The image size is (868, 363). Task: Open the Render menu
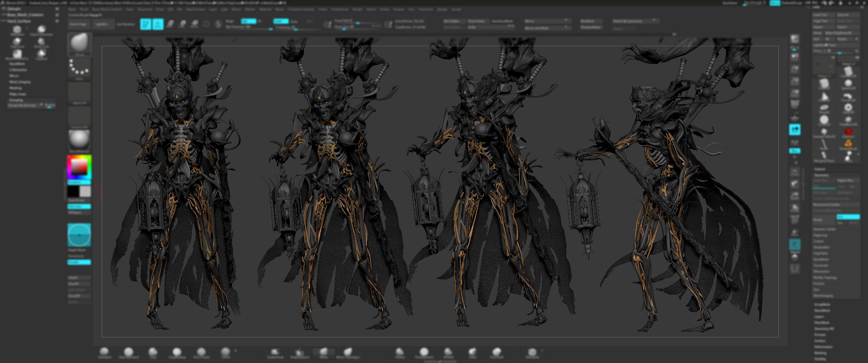point(357,9)
